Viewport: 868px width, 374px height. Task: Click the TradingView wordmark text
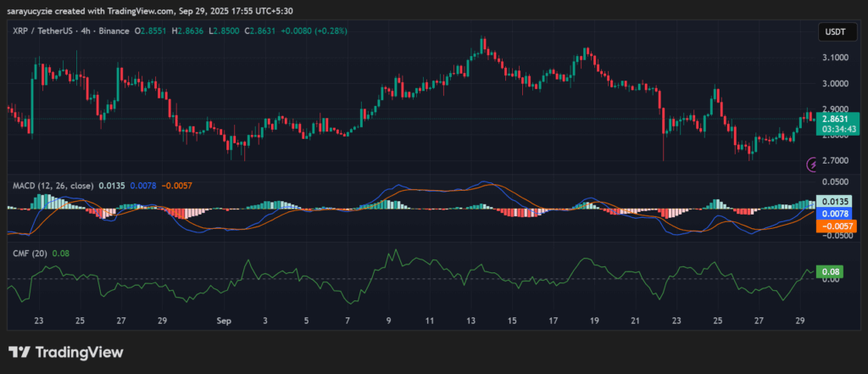click(78, 352)
